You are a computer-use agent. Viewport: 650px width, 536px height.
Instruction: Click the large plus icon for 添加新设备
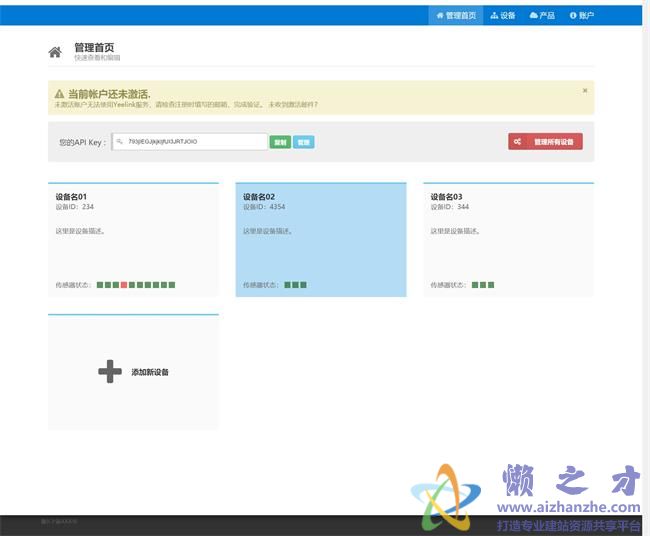(x=110, y=372)
